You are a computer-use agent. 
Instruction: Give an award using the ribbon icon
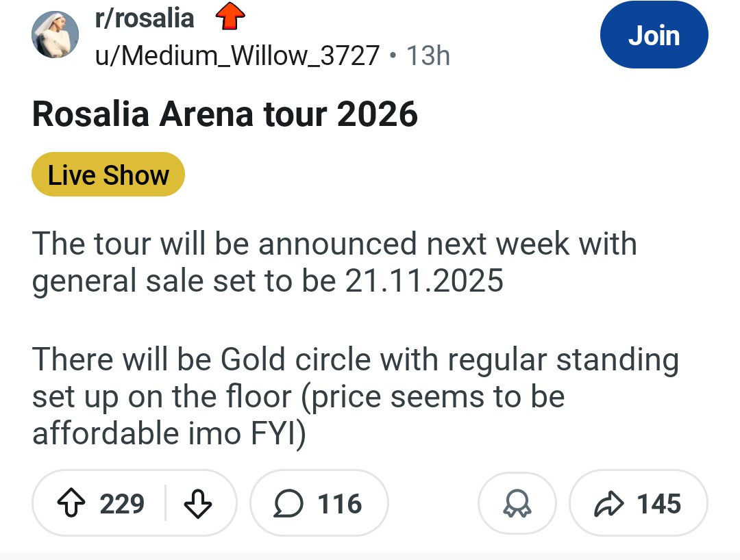click(x=517, y=505)
